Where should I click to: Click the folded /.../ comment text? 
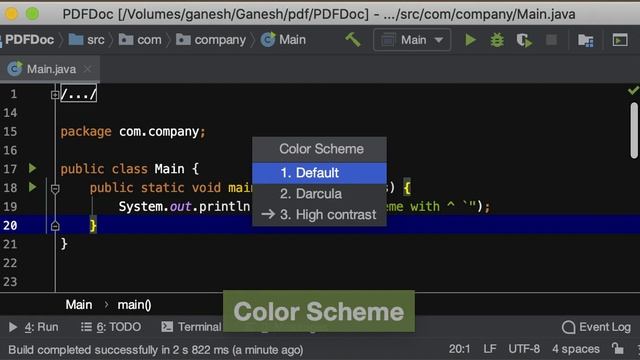(x=79, y=94)
